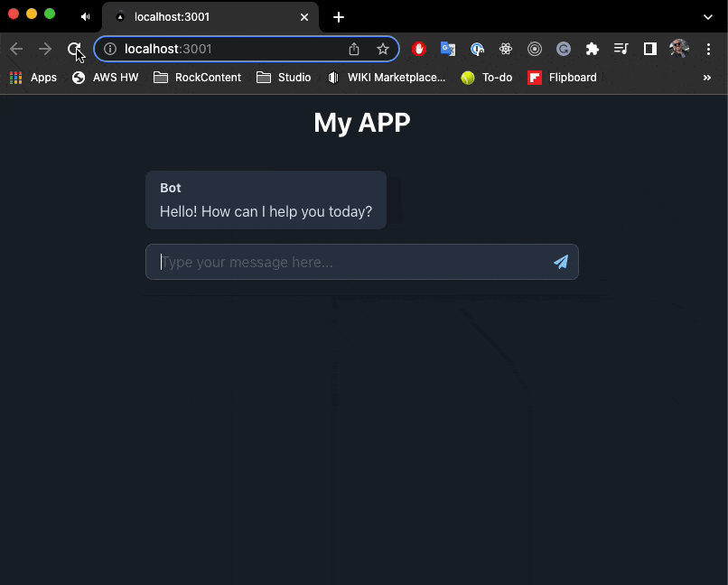The image size is (728, 585).
Task: Expand the tab search dropdown arrow
Action: [x=707, y=17]
